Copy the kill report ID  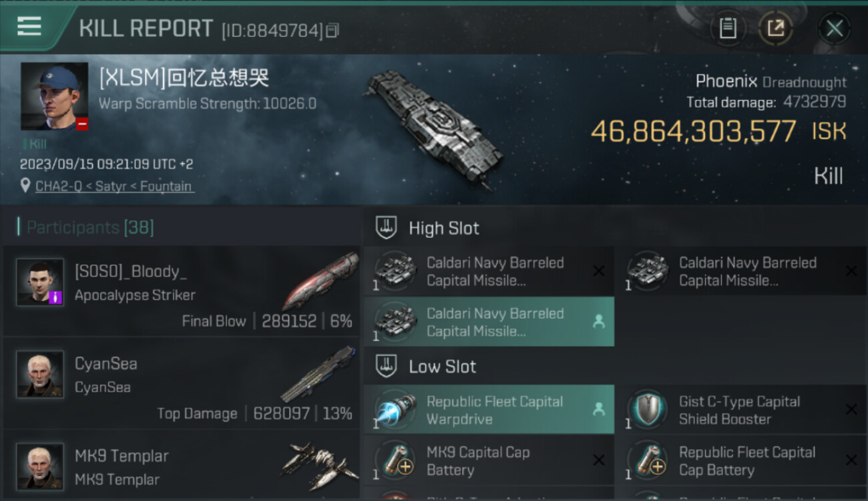[333, 30]
